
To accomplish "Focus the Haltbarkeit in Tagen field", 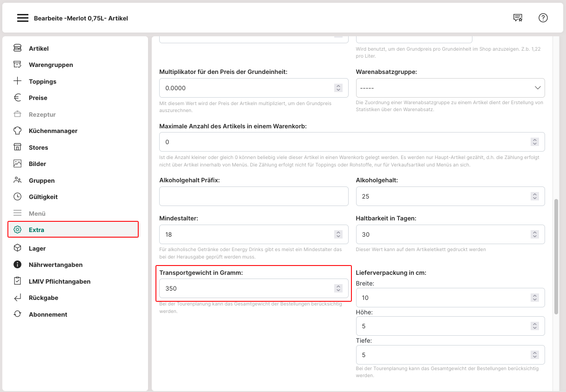I will click(x=442, y=234).
